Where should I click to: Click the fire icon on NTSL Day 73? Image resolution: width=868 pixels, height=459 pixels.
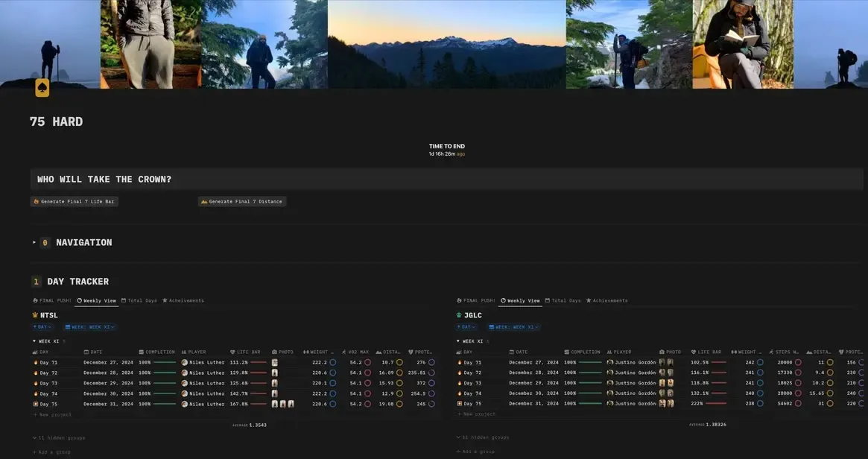36,383
